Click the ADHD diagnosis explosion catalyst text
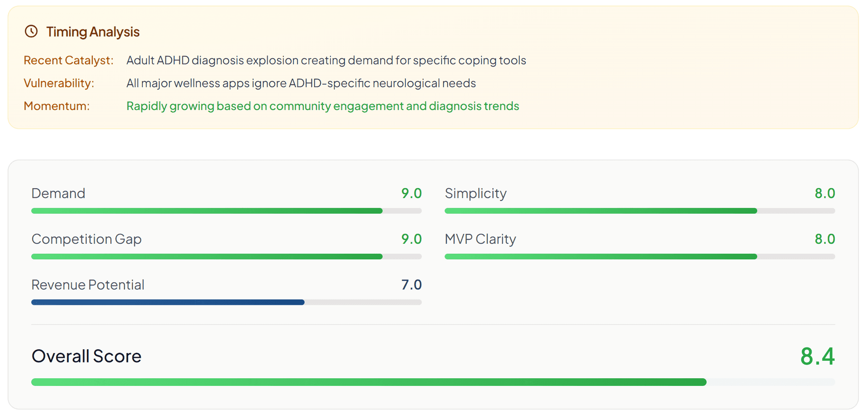The width and height of the screenshot is (868, 414). click(x=326, y=60)
